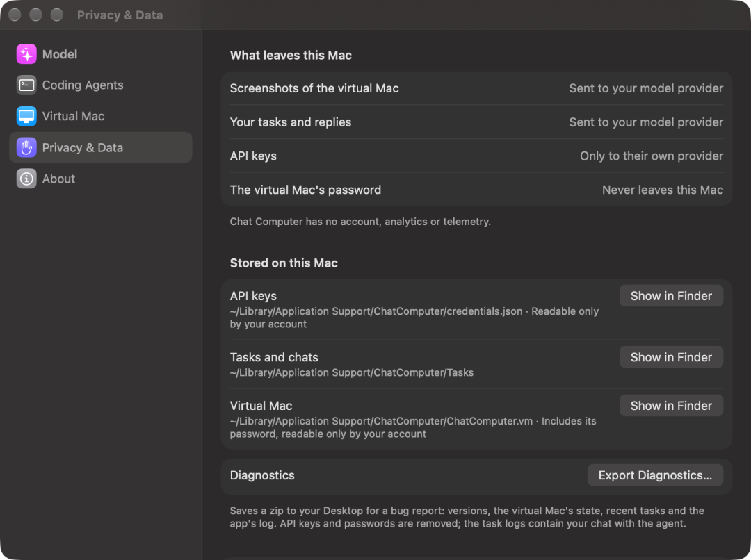Click 'Stored on this Mac' heading
Screen dimensions: 751x560
[284, 263]
